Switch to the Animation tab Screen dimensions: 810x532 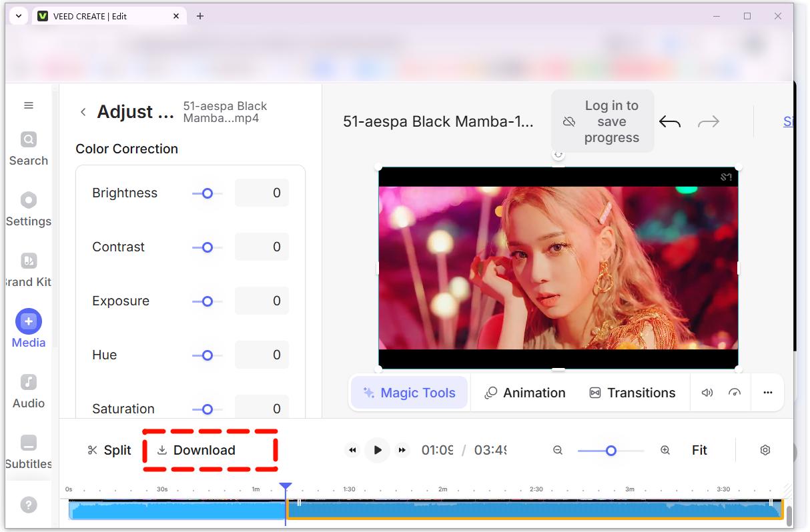click(x=525, y=393)
